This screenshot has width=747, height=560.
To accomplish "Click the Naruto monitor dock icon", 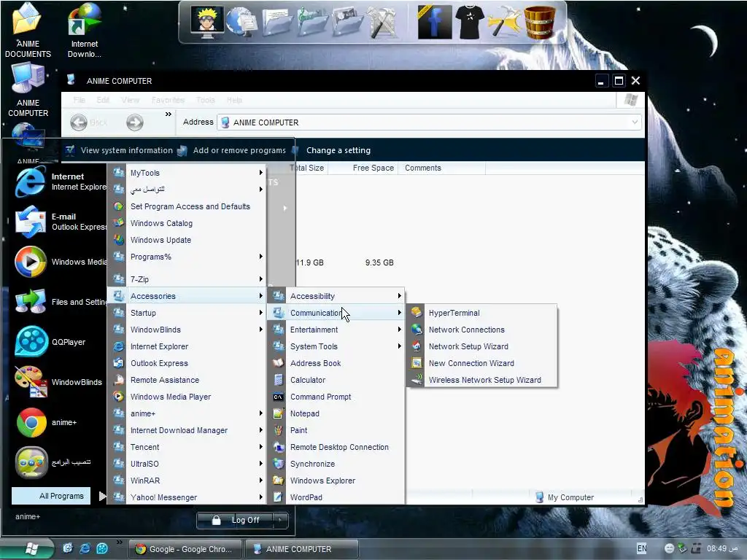I will pos(207,21).
